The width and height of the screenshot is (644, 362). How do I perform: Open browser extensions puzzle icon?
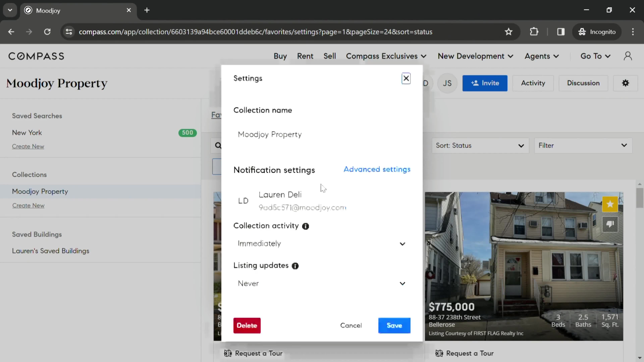(x=534, y=32)
